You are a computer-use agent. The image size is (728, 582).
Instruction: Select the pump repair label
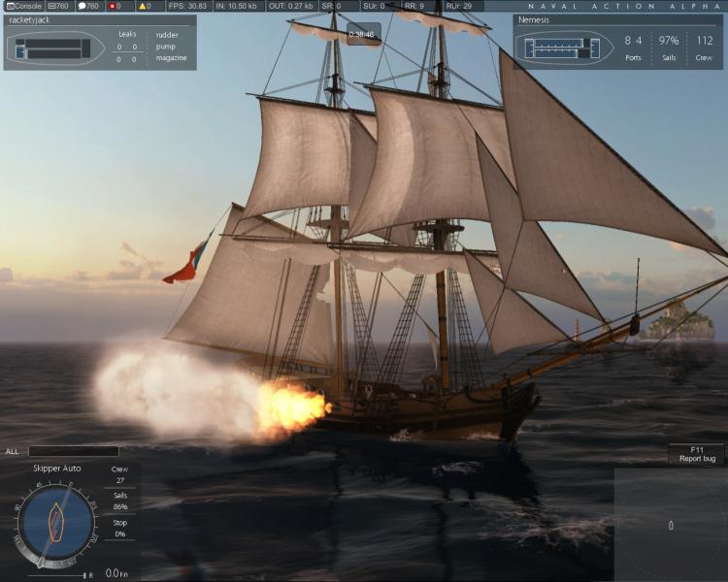pyautogui.click(x=165, y=47)
